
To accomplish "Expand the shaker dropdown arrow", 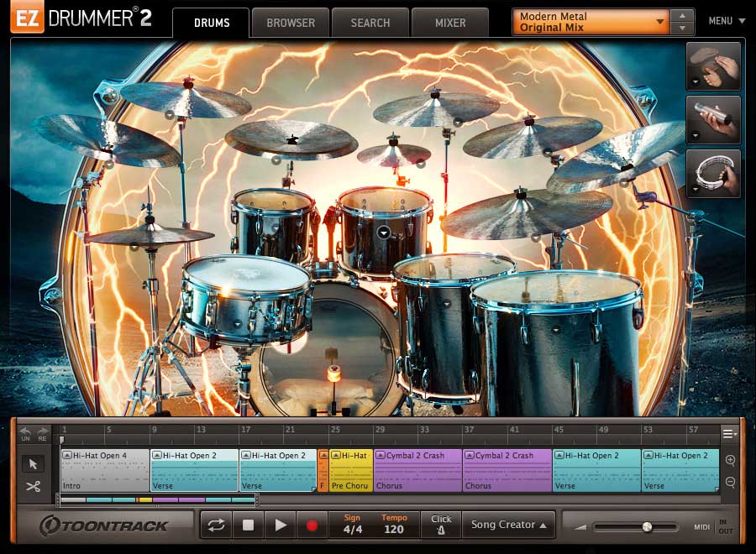I will tap(696, 136).
